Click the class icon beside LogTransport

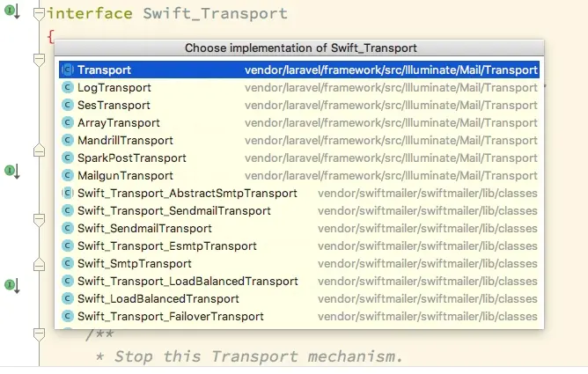coord(68,88)
